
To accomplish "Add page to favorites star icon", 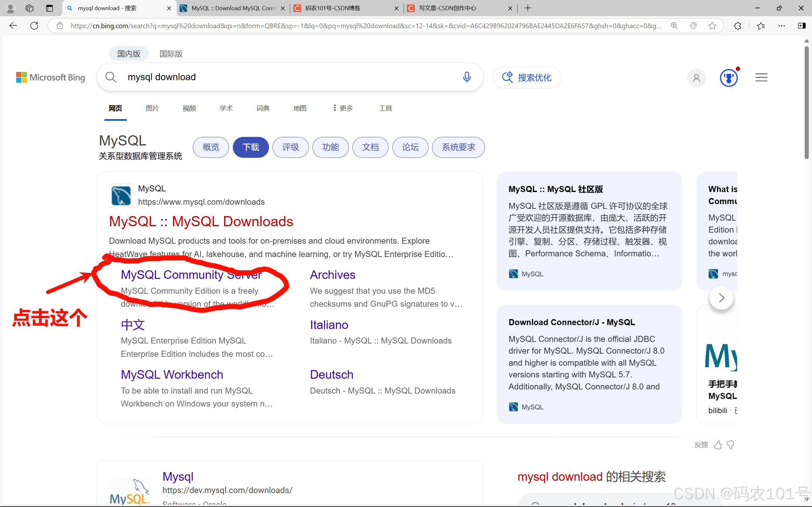I will 712,26.
